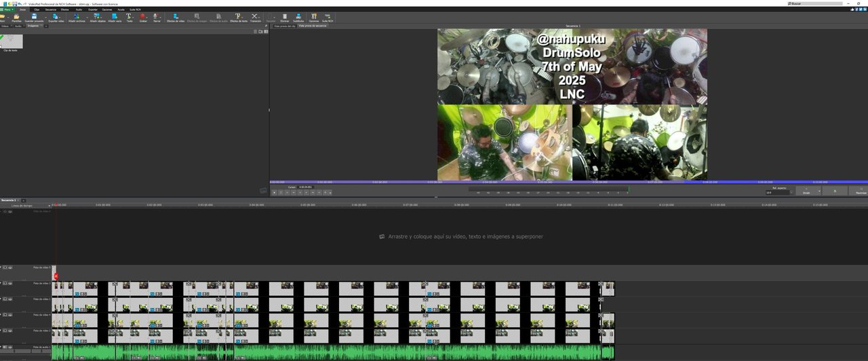Select the Clip de texto thumbnail

tap(11, 42)
